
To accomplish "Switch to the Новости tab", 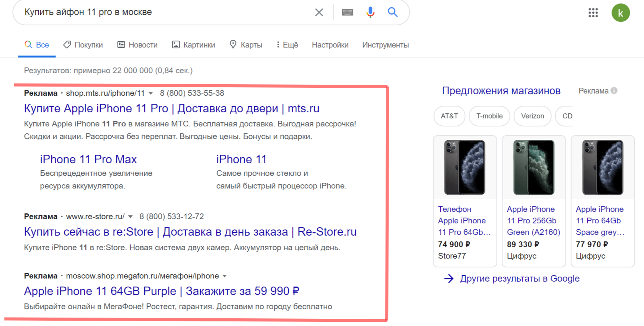I will click(137, 45).
